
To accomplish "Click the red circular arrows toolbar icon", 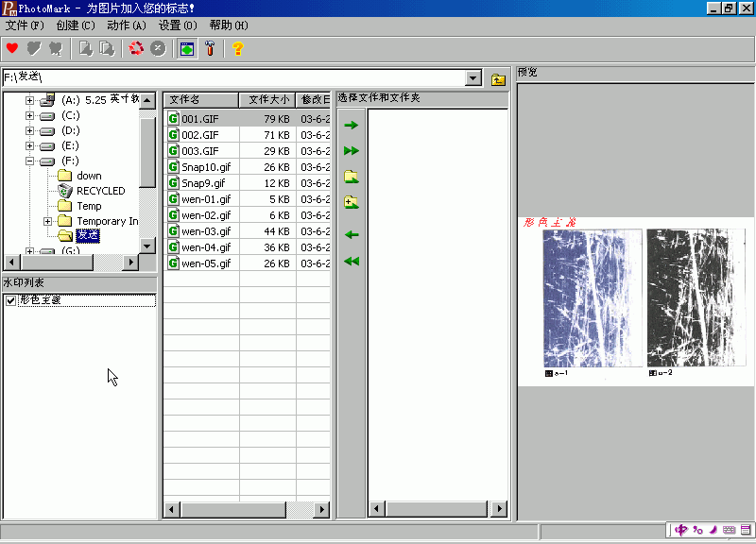I will pyautogui.click(x=136, y=48).
